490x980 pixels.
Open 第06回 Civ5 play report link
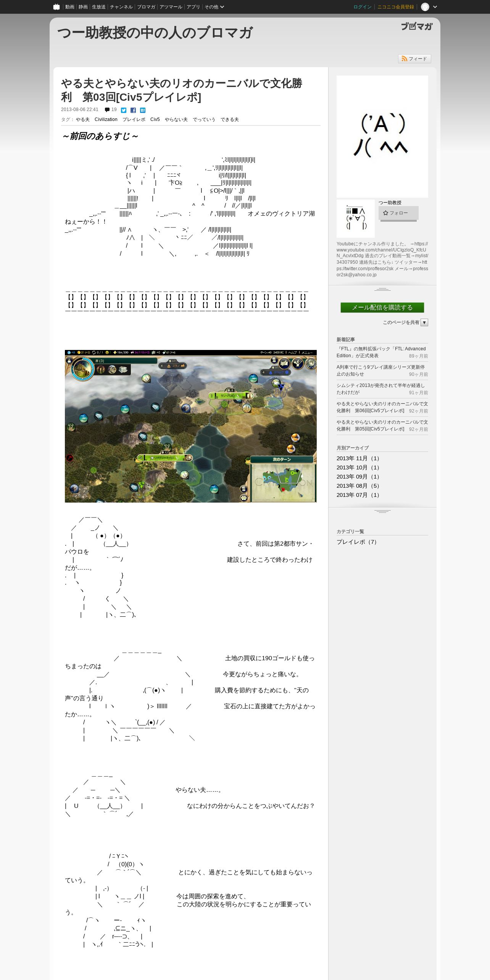(x=382, y=407)
